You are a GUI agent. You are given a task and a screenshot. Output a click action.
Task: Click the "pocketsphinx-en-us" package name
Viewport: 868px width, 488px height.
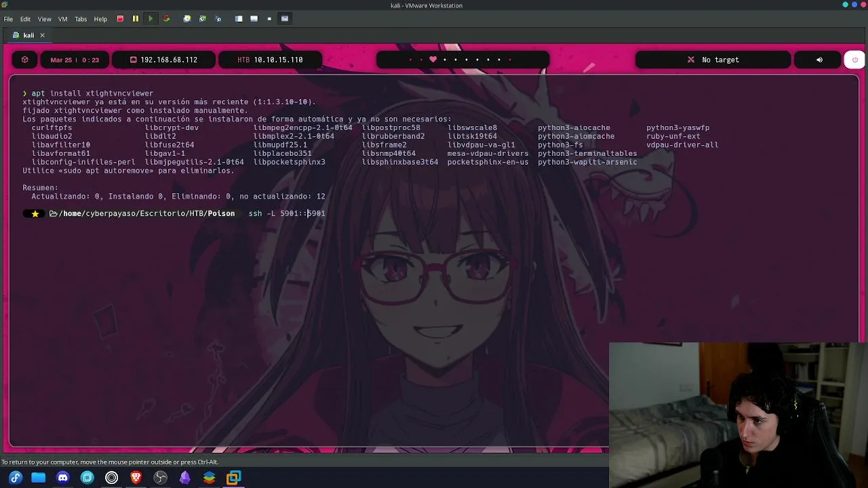point(488,162)
